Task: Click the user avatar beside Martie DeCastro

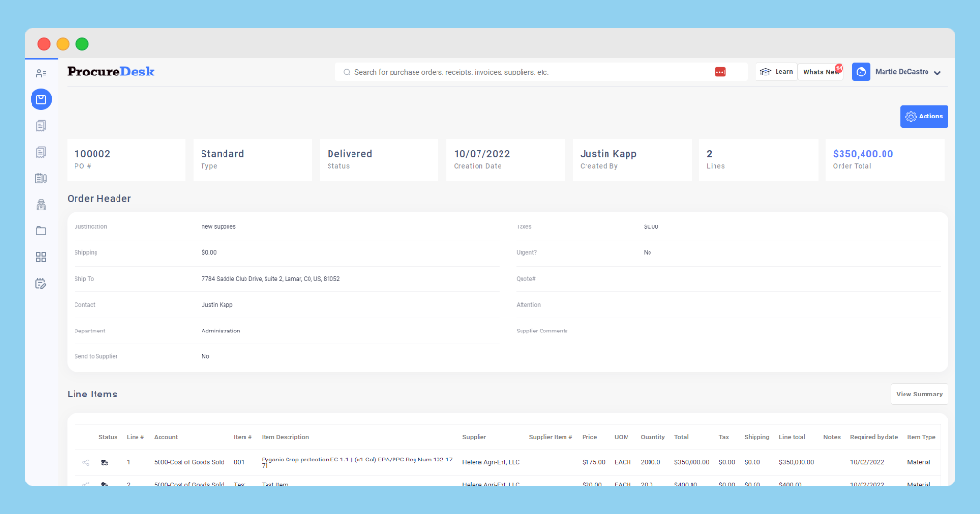Action: 861,72
